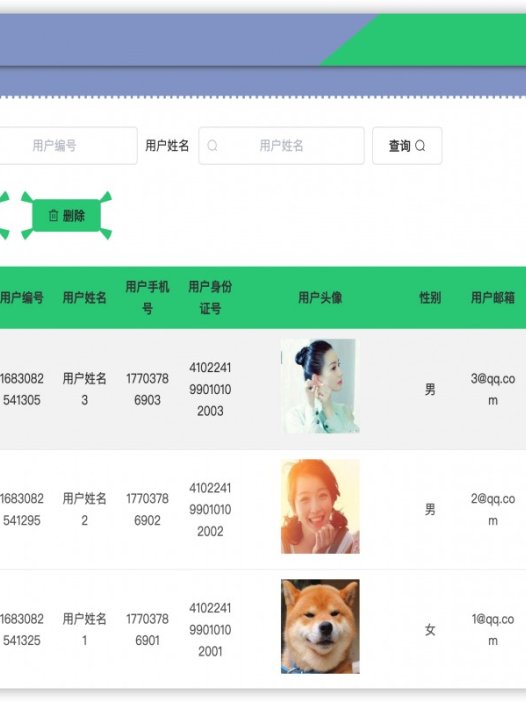Click gender 男 in 用户姓名2 row
This screenshot has width=526, height=702.
coord(430,509)
